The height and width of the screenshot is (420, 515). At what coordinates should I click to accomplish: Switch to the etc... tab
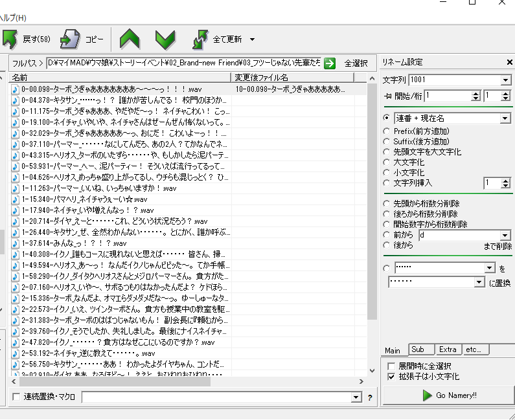(x=475, y=349)
